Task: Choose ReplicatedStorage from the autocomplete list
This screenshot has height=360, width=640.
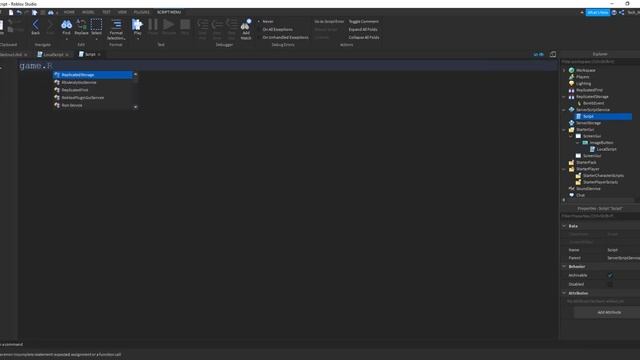Action: click(x=93, y=75)
